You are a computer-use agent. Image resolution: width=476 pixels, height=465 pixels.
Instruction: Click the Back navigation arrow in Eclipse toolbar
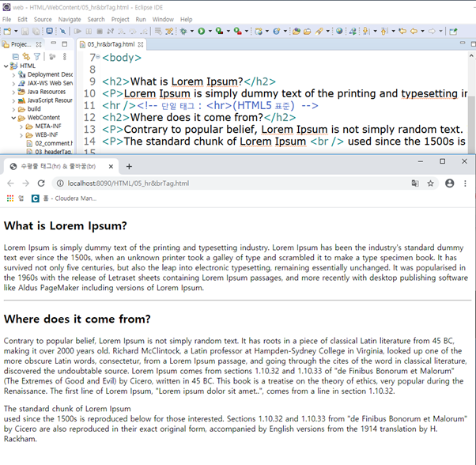(414, 32)
